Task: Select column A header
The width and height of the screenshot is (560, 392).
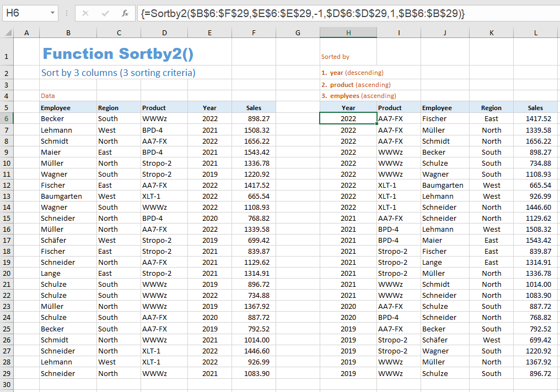Action: pyautogui.click(x=26, y=32)
